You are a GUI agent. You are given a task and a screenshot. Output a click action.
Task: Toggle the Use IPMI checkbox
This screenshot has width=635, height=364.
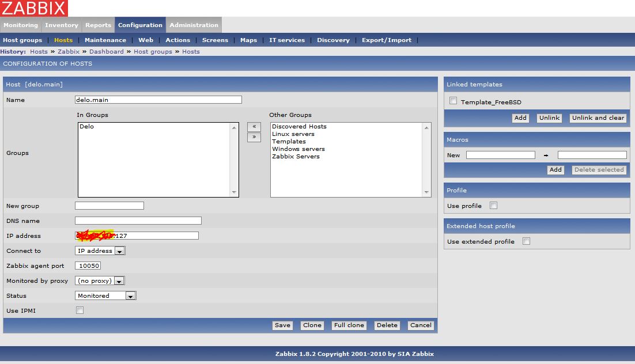(x=80, y=310)
